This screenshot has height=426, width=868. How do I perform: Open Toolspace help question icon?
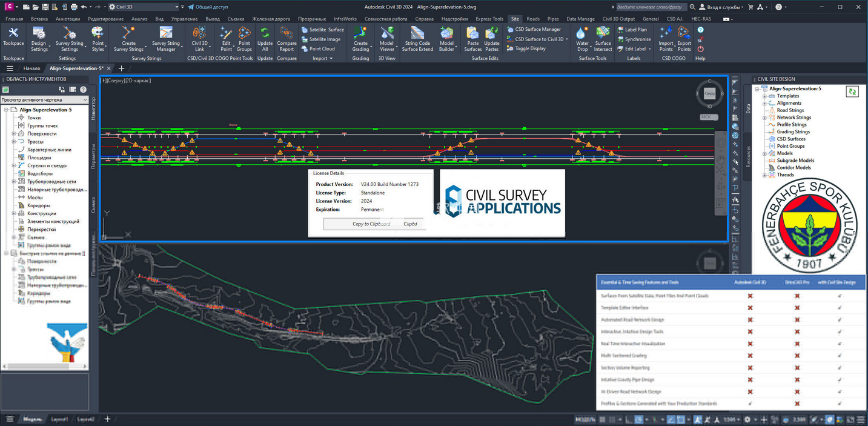pos(83,90)
